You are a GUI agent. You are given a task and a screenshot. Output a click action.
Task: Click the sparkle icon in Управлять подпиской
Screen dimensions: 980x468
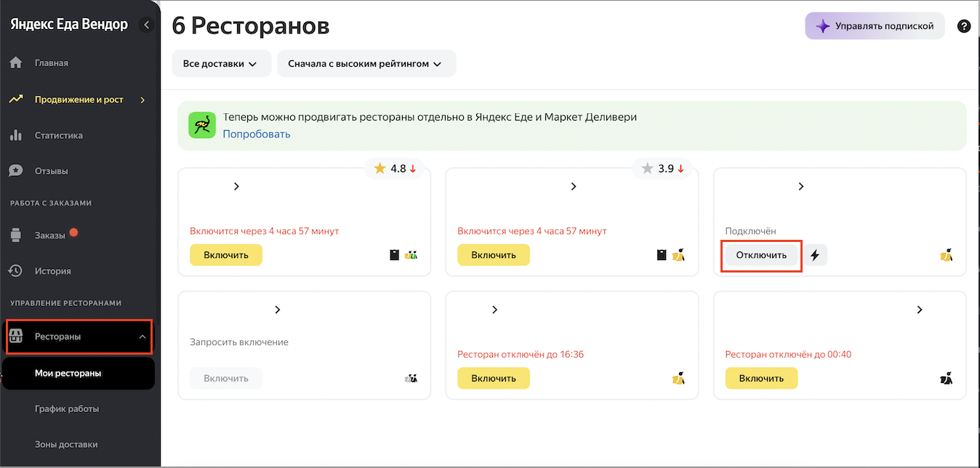(x=822, y=26)
